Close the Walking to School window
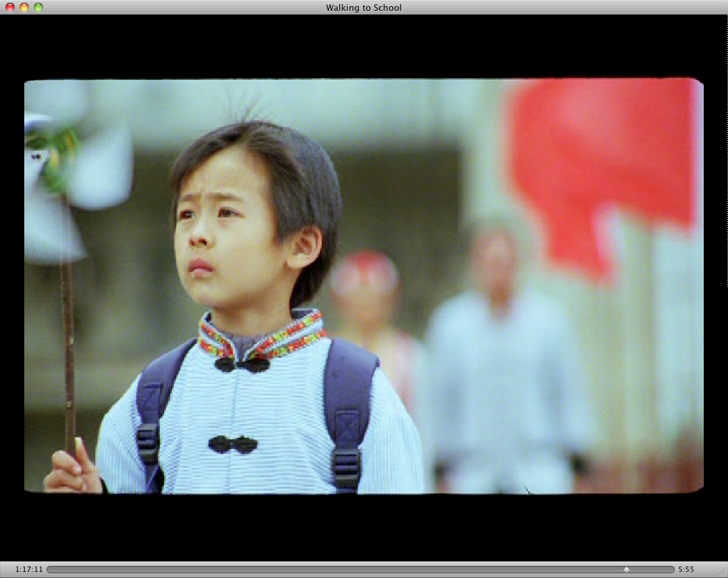Screen dimensions: 728x578 click(10, 7)
